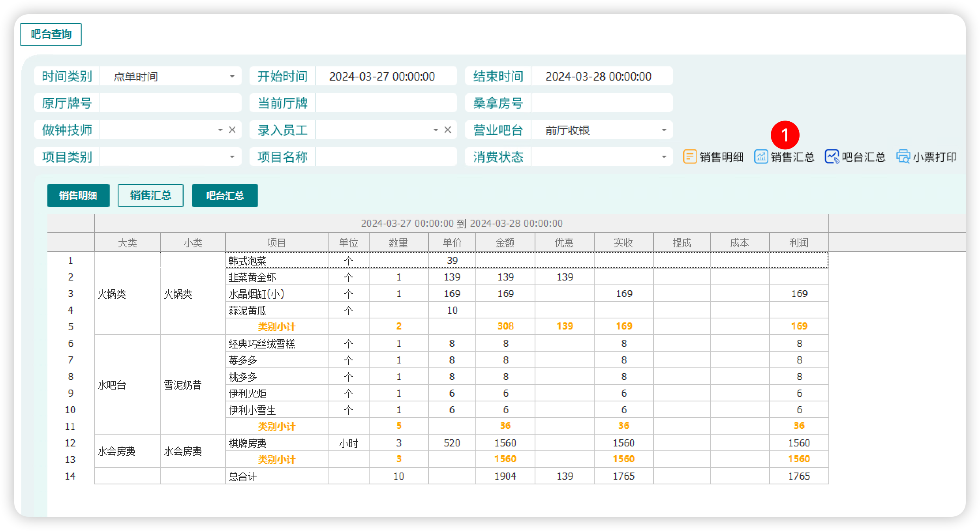Click the 大类 column header
The image size is (980, 531).
(128, 243)
